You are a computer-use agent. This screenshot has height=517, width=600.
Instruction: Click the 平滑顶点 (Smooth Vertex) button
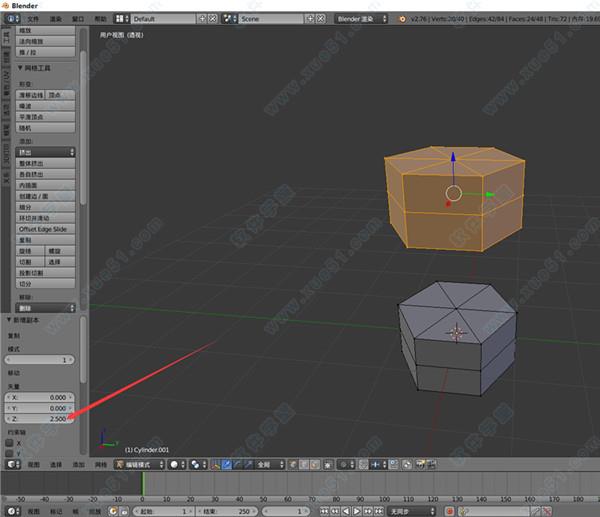45,117
